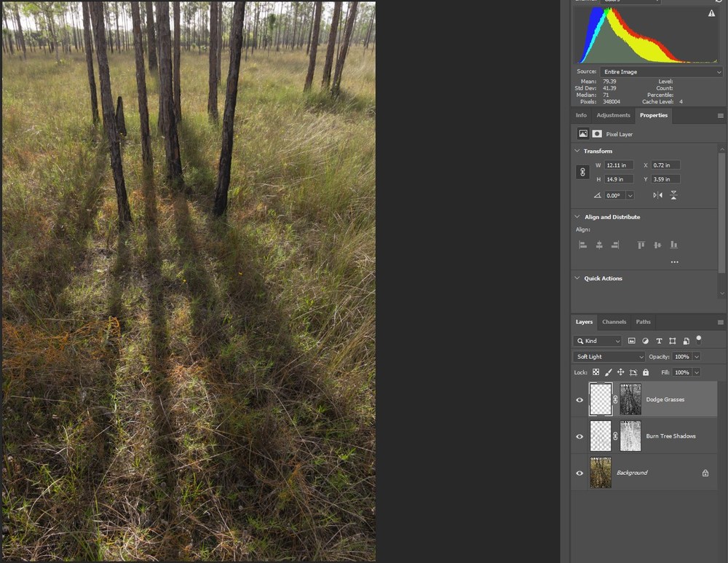Hide the Background layer
Screen dimensions: 728x563
point(579,473)
